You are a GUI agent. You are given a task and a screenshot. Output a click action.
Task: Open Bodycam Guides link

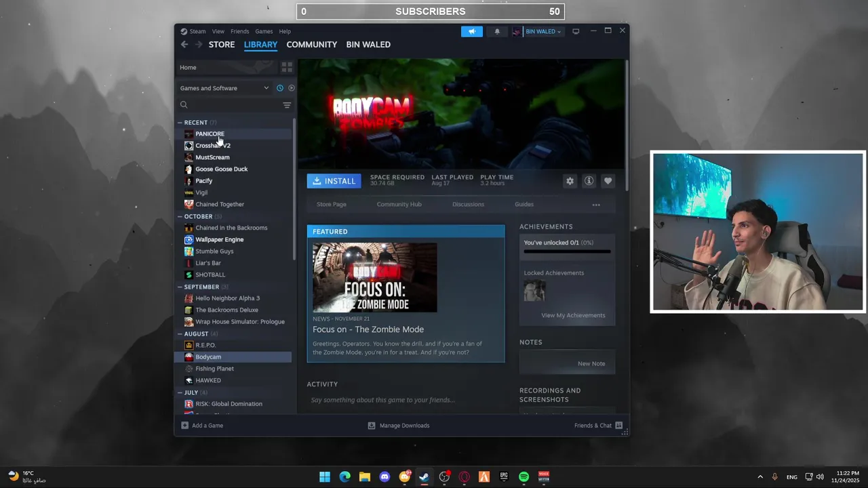tap(524, 205)
